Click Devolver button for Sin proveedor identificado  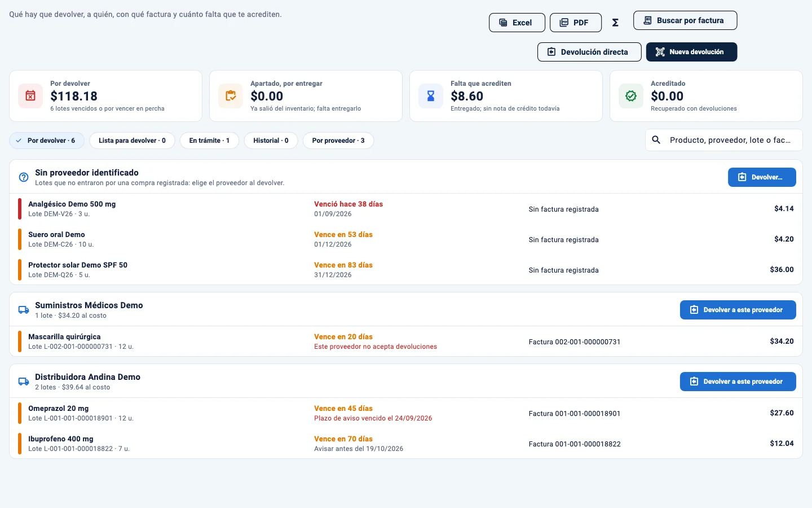[x=762, y=177]
